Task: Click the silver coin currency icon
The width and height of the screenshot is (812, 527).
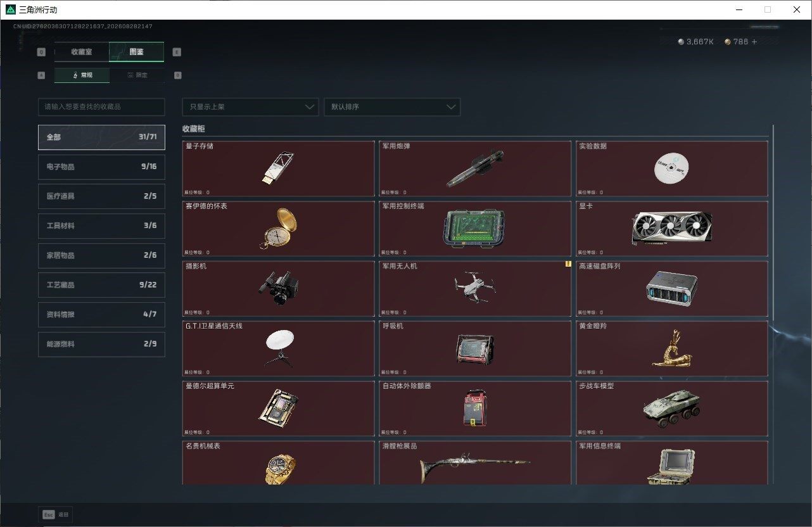Action: coord(681,42)
